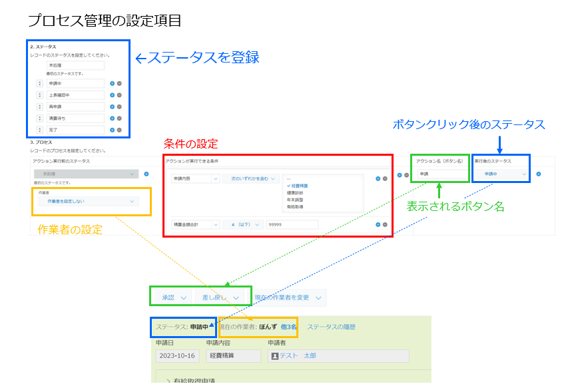
Task: Click + icon on the 精算金額合計 condition row
Action: [378, 225]
